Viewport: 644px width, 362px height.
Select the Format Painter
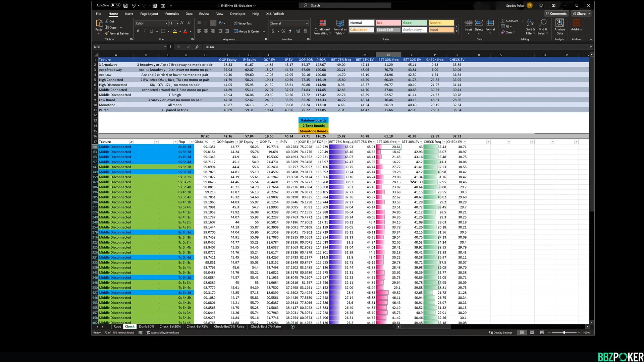tap(117, 33)
